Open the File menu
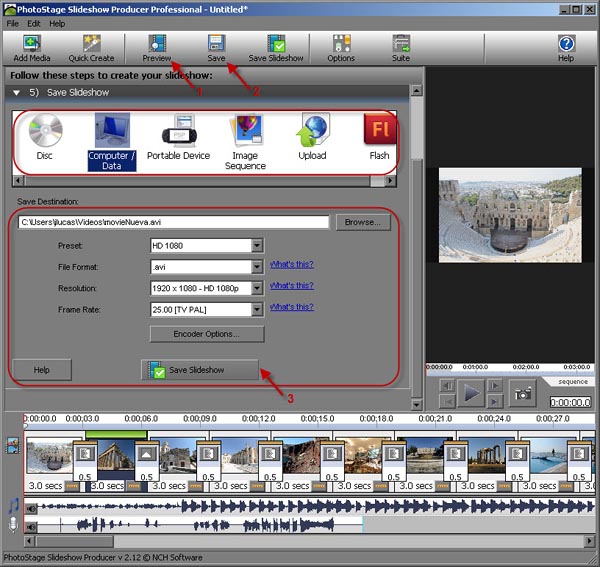 point(13,24)
